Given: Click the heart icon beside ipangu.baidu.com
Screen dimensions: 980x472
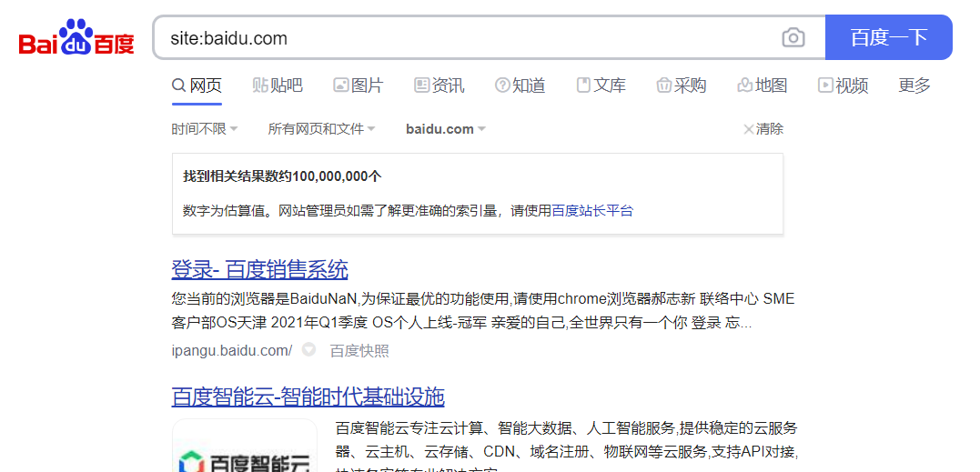Looking at the screenshot, I should coord(308,349).
